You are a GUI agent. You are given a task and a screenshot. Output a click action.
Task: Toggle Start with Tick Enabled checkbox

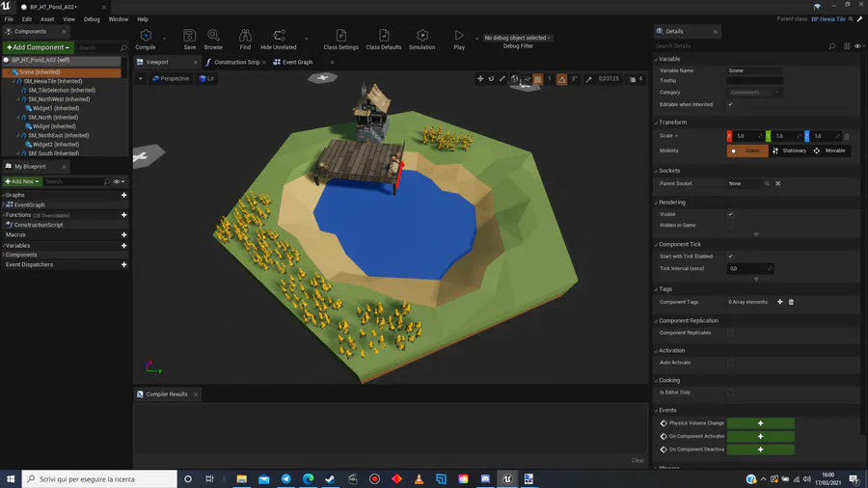click(x=731, y=257)
